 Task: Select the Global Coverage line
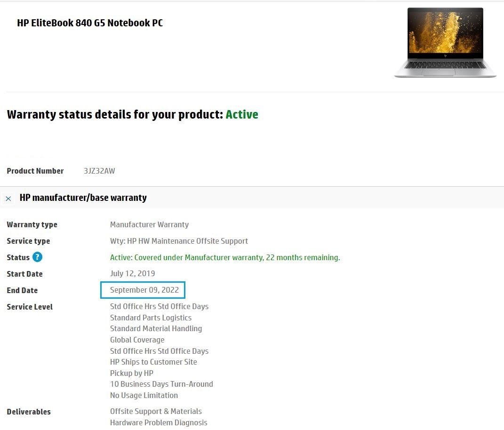[x=137, y=340]
